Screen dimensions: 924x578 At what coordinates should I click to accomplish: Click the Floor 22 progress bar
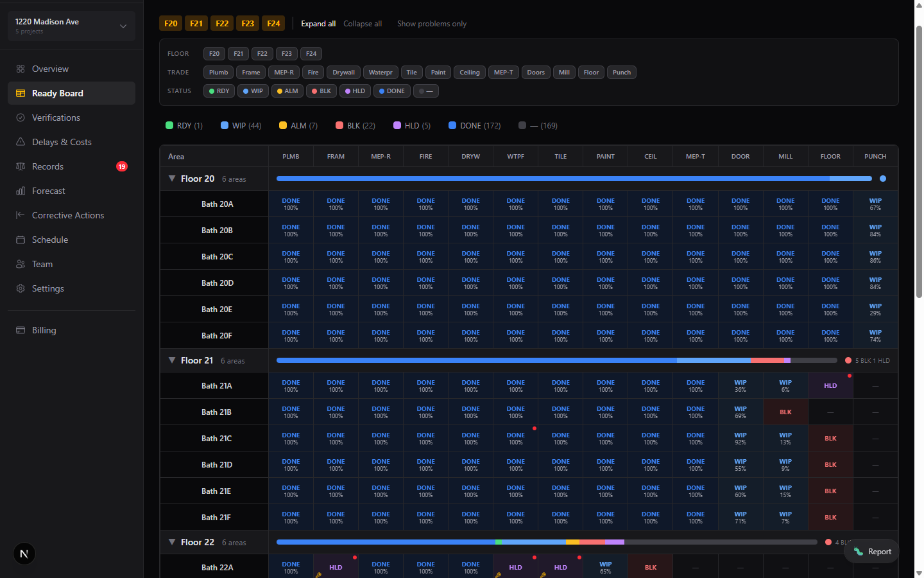point(547,542)
